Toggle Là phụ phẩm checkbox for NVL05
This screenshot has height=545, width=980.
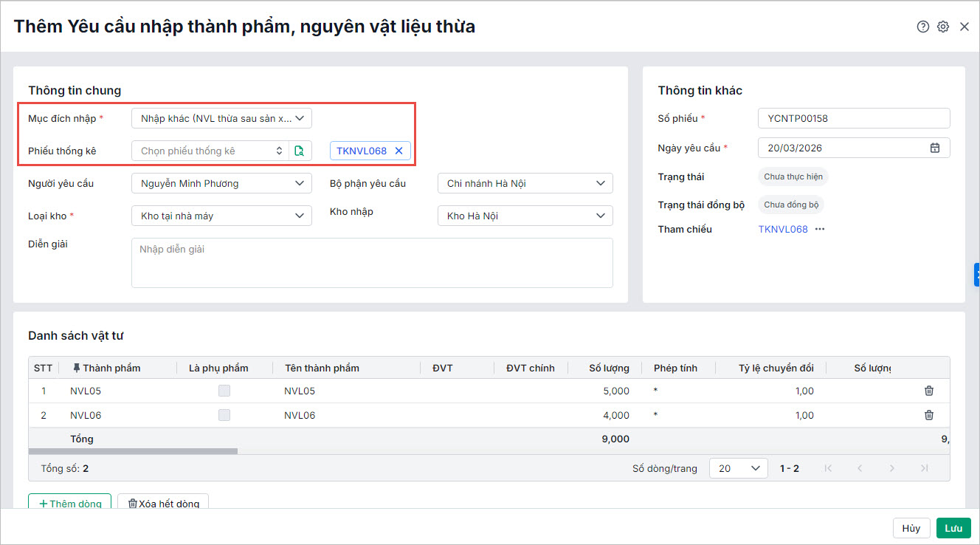coord(224,391)
